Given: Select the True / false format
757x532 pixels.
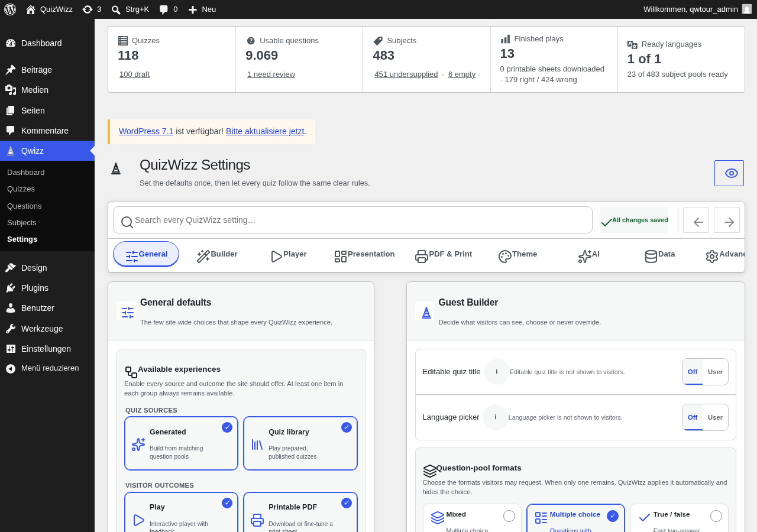Looking at the screenshot, I should click(679, 518).
